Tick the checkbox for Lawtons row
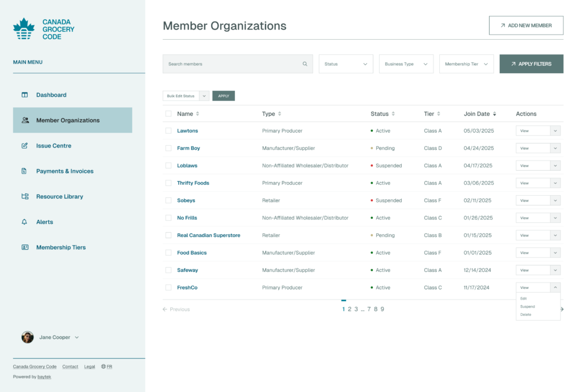Image resolution: width=581 pixels, height=392 pixels. (169, 131)
